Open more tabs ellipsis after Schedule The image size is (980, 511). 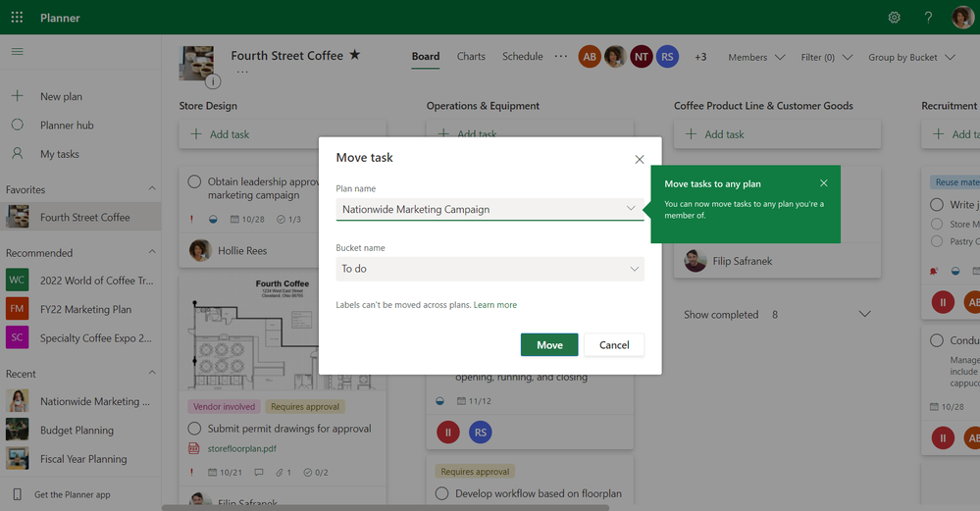click(560, 56)
